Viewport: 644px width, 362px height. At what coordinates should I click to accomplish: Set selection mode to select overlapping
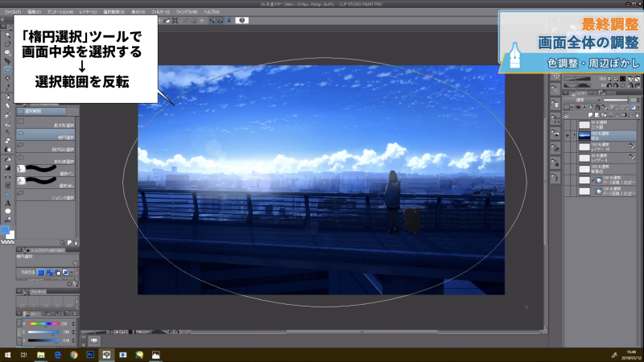click(65, 272)
